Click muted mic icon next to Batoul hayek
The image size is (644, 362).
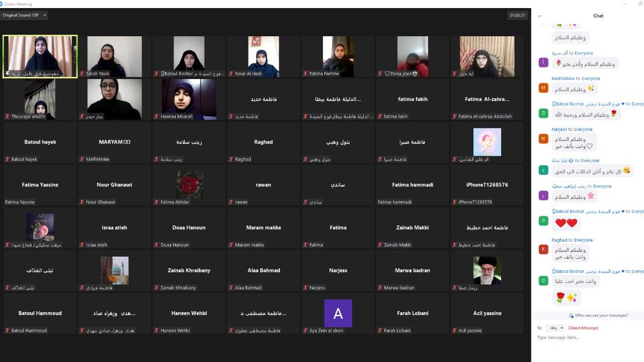click(7, 160)
